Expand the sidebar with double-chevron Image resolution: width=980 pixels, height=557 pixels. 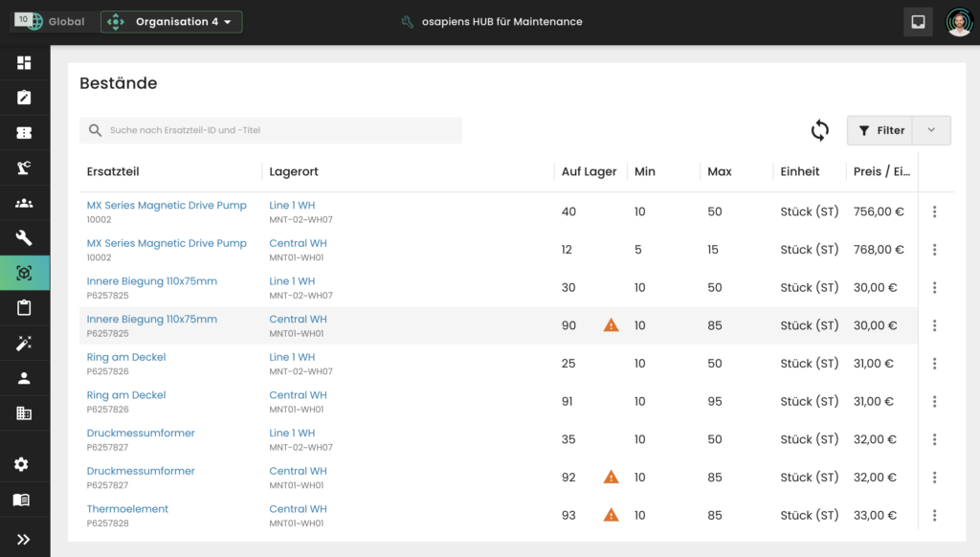tap(24, 539)
